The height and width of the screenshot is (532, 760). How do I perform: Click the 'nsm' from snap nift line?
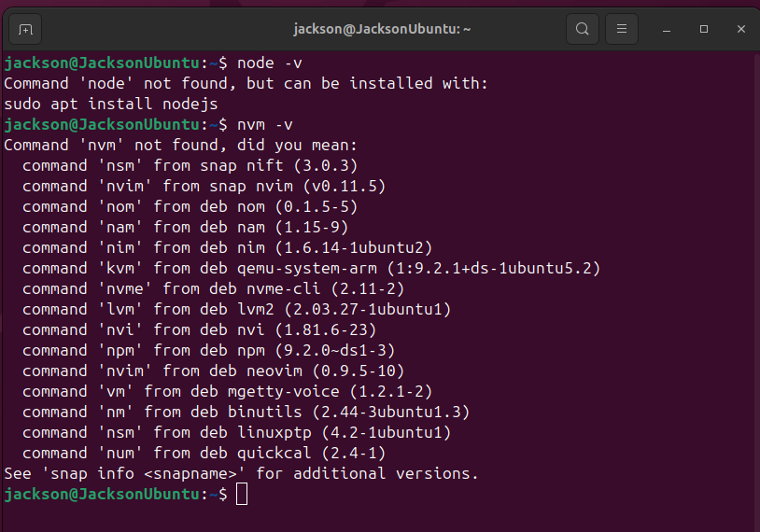(x=190, y=165)
